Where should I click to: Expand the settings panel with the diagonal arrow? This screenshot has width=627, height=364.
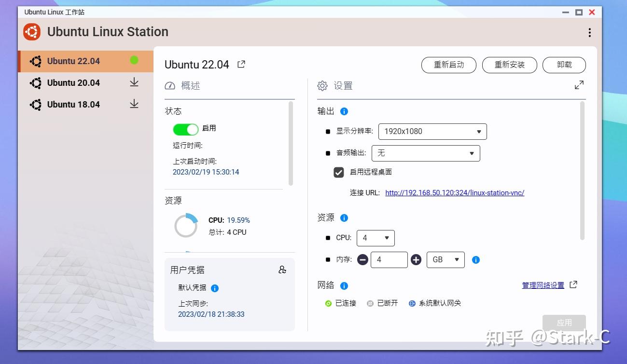579,85
